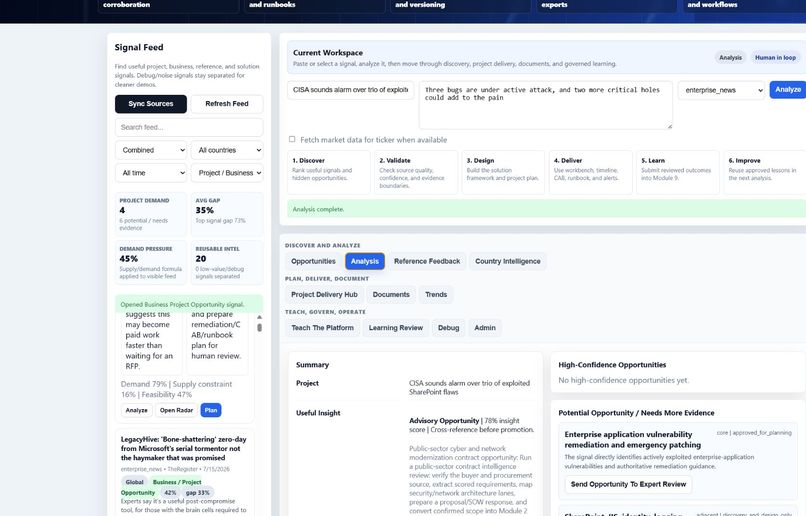Click the Human in loop badge
Screen dimensions: 806x516
pos(775,58)
